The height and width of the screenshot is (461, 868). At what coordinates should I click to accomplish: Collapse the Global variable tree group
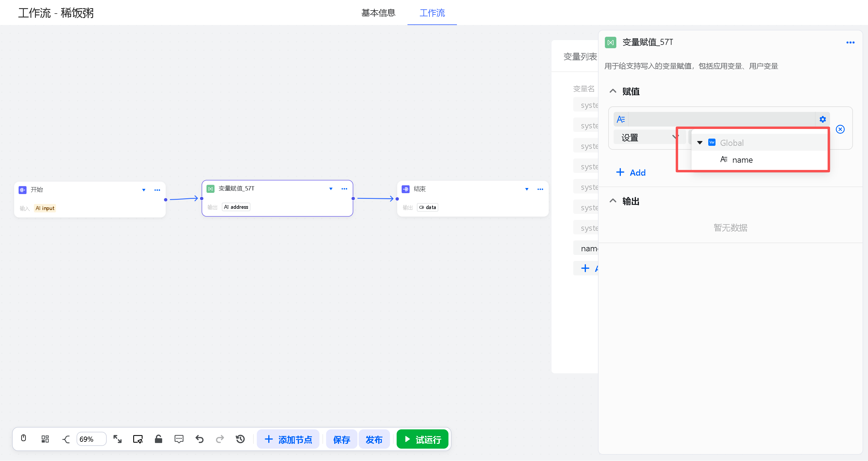700,143
